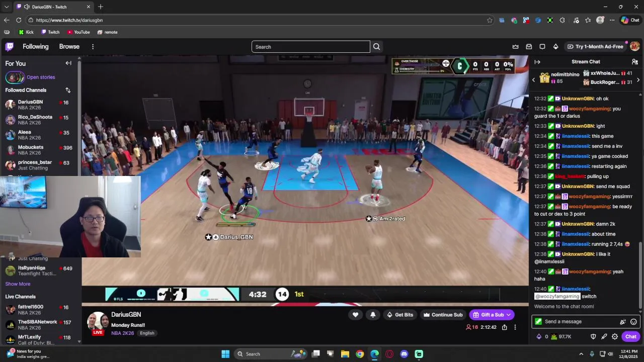Open Twitch notifications inbox icon
644x362 pixels.
click(x=529, y=47)
